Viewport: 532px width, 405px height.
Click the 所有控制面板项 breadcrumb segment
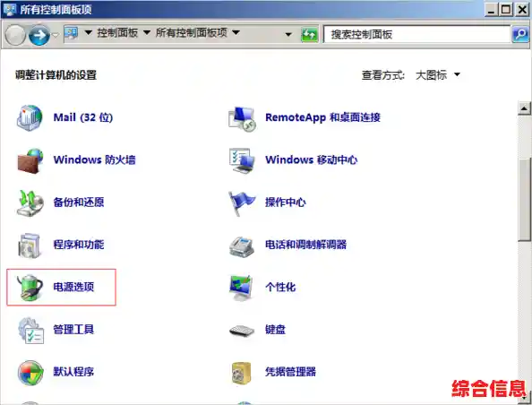pyautogui.click(x=192, y=33)
